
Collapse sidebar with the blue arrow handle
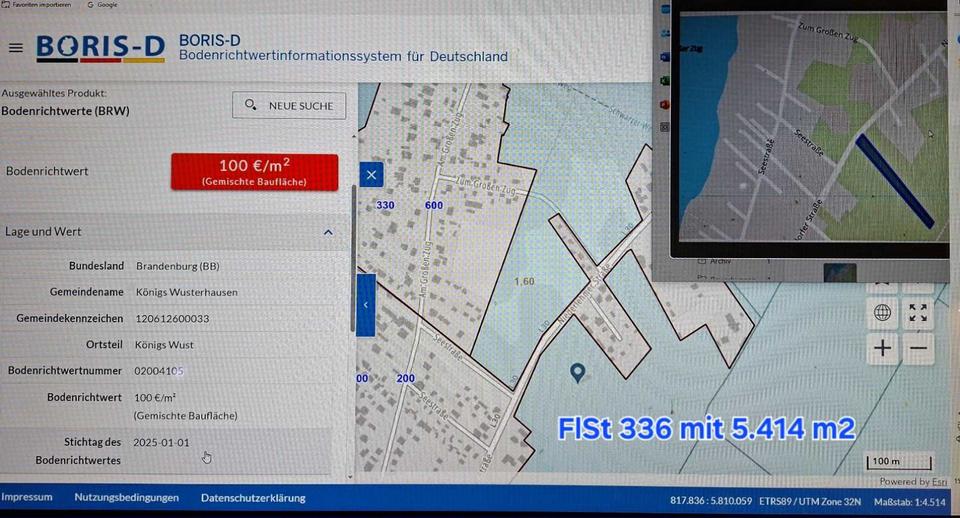[366, 305]
